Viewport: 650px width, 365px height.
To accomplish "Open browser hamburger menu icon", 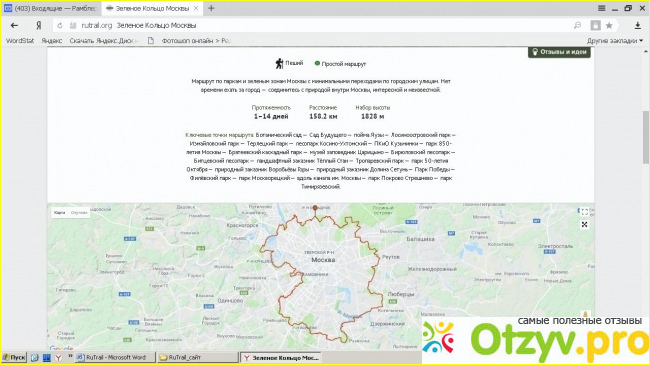I will (601, 8).
